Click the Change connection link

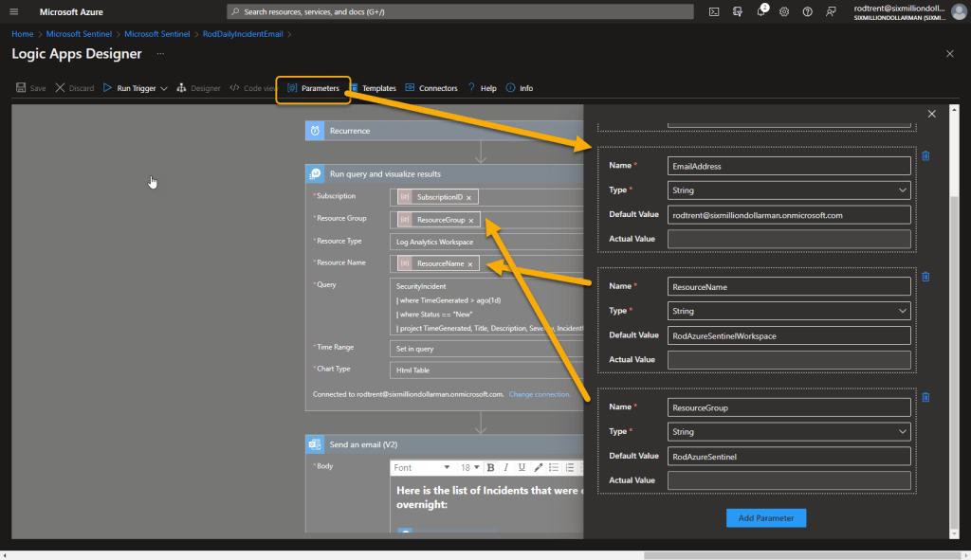539,394
